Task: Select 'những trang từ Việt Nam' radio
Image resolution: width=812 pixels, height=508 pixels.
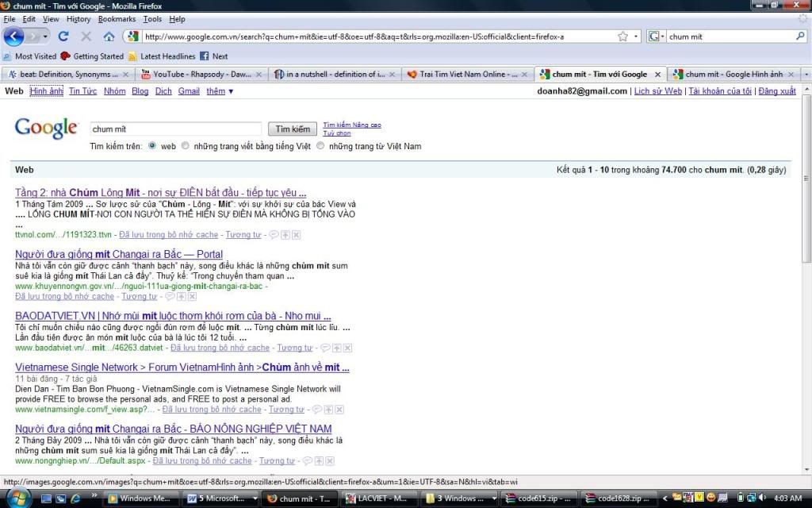Action: [x=320, y=146]
